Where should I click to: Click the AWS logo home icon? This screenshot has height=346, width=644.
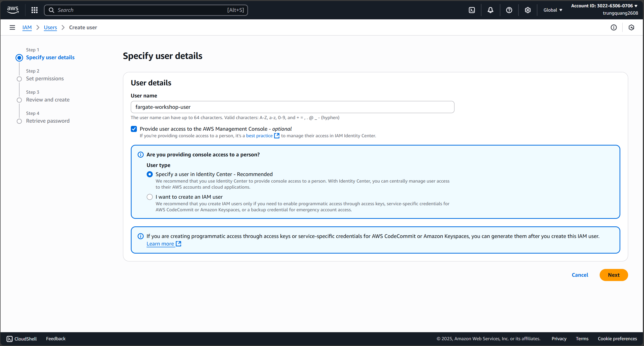click(13, 10)
